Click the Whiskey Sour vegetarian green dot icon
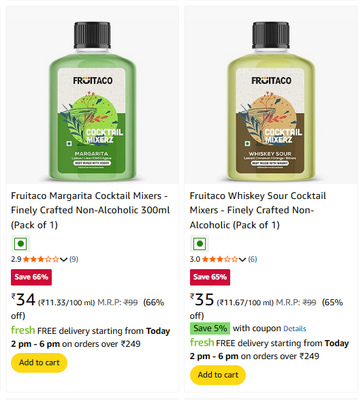This screenshot has width=363, height=400. pos(200,244)
